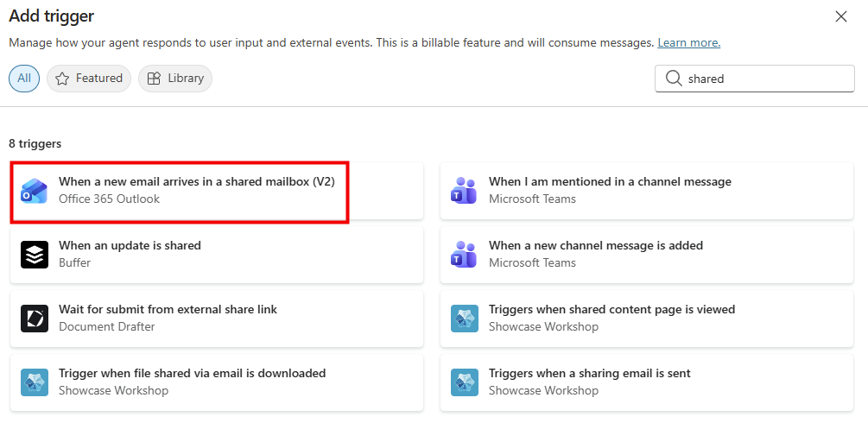Switch to the Featured filter tab
Screen dimensions: 868x423
coord(89,79)
